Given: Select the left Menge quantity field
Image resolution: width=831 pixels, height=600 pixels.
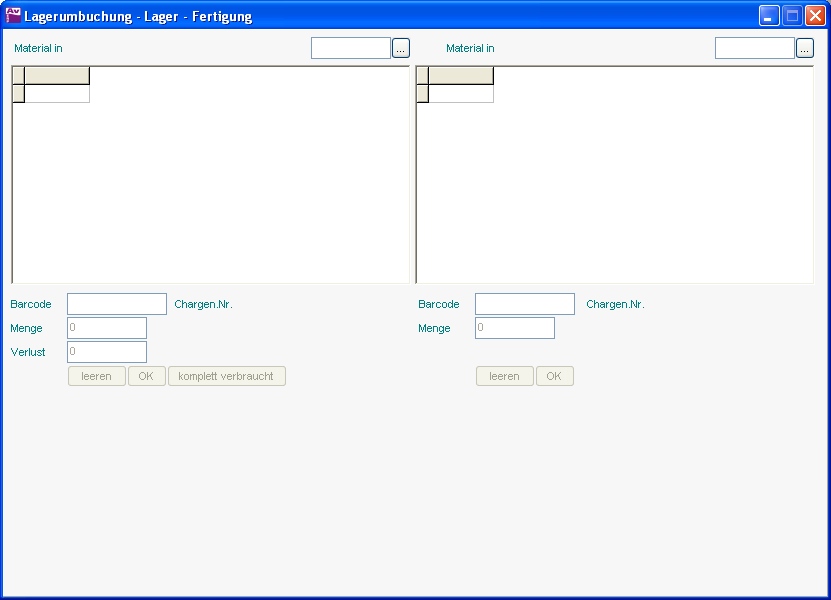Looking at the screenshot, I should [x=106, y=328].
